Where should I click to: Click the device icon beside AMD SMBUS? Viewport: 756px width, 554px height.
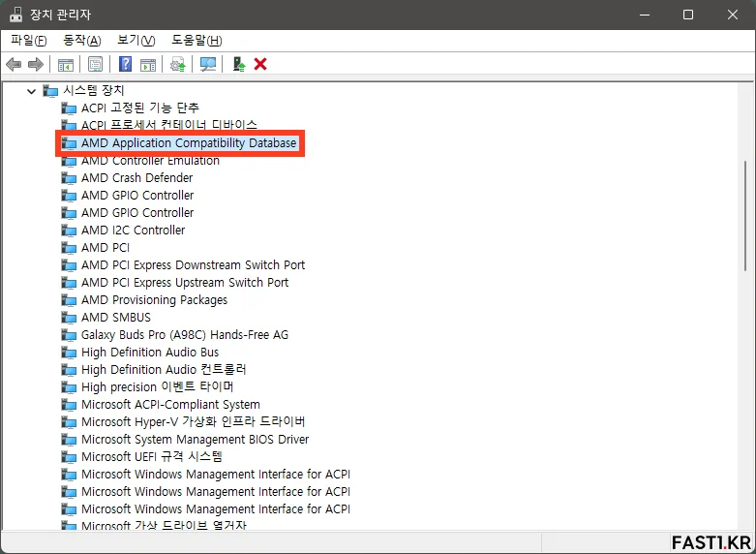pos(69,318)
